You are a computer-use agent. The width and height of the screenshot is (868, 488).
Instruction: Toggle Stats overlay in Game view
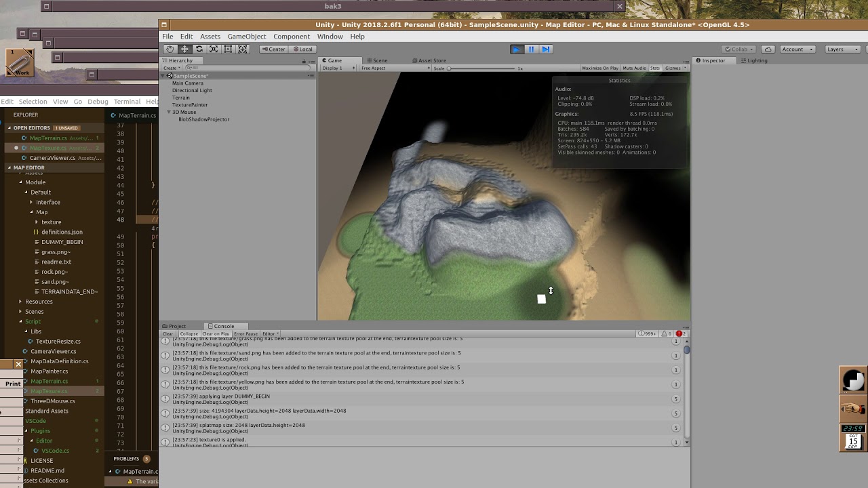[x=655, y=68]
